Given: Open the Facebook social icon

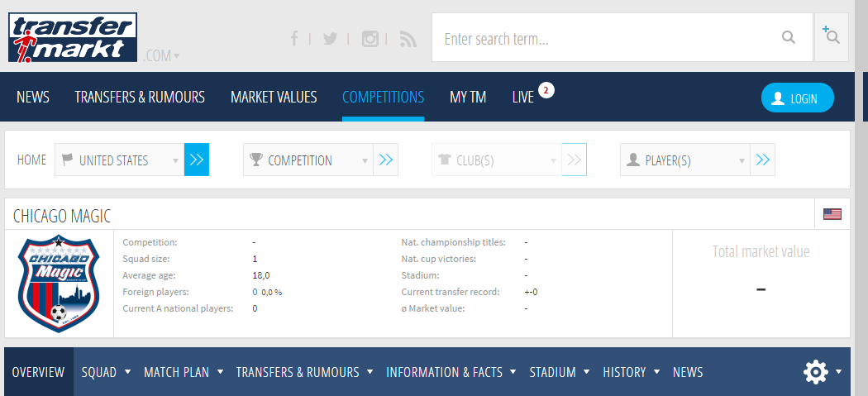Looking at the screenshot, I should point(294,39).
